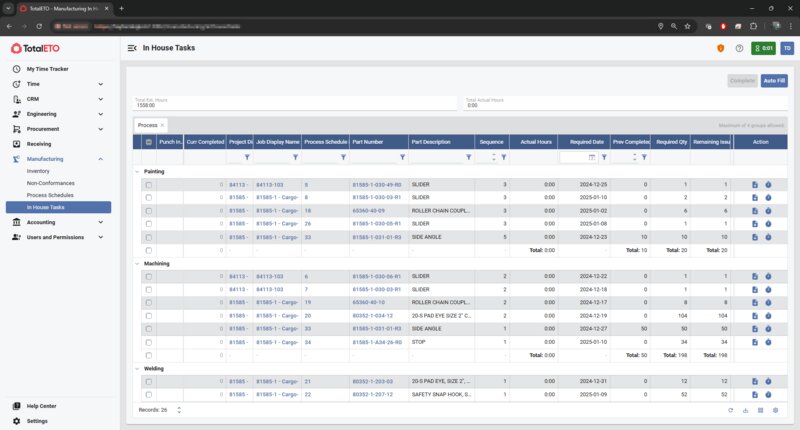This screenshot has height=430, width=800.
Task: Collapse the Painting group
Action: (137, 172)
